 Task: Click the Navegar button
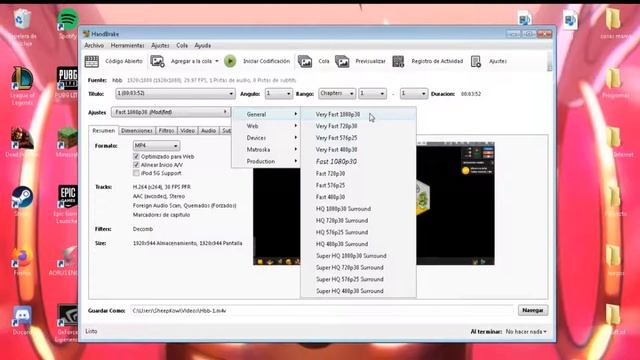(x=533, y=310)
